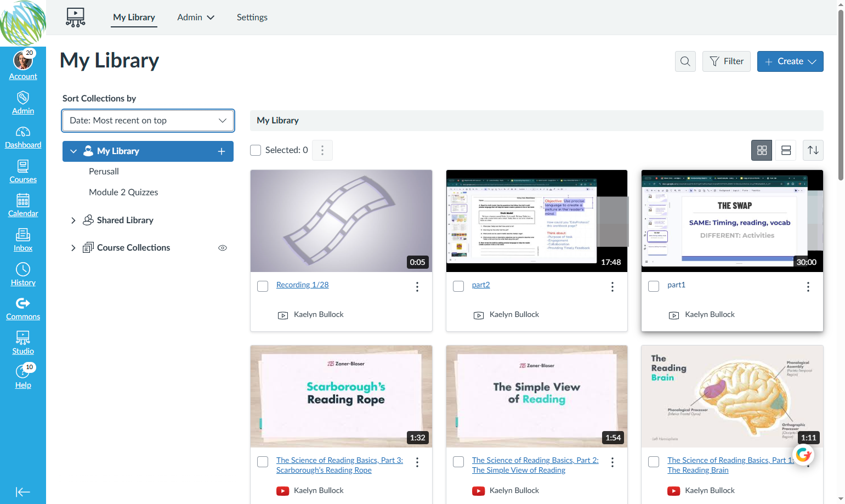Screen dimensions: 845x504
Task: Select the My Library top tab
Action: (134, 18)
